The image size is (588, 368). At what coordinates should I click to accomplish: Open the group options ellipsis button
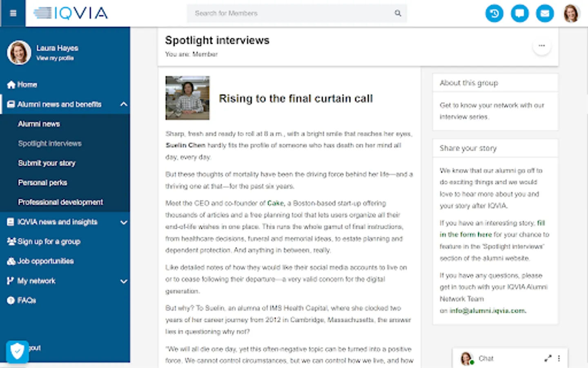541,46
